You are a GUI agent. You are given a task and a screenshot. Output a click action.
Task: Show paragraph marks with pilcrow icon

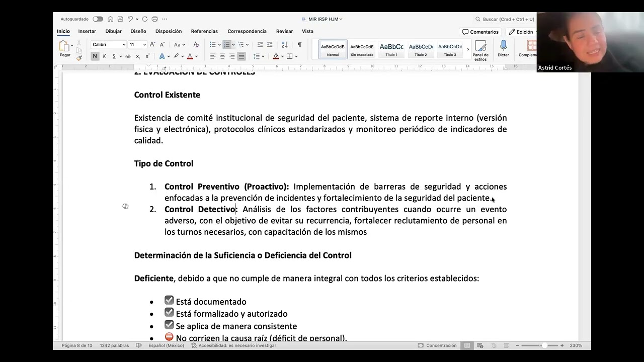pos(299,45)
